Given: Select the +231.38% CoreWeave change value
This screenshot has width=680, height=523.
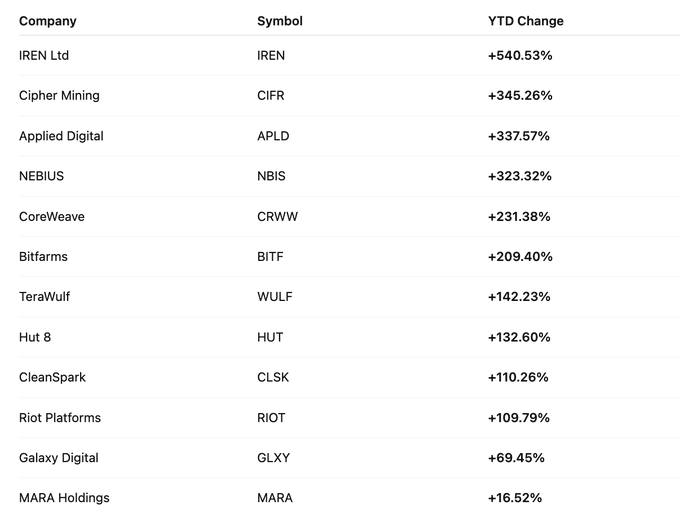Looking at the screenshot, I should tap(519, 216).
